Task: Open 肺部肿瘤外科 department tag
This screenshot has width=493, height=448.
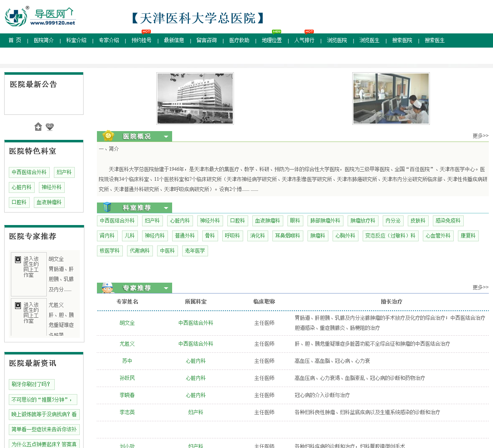Action: pos(325,220)
